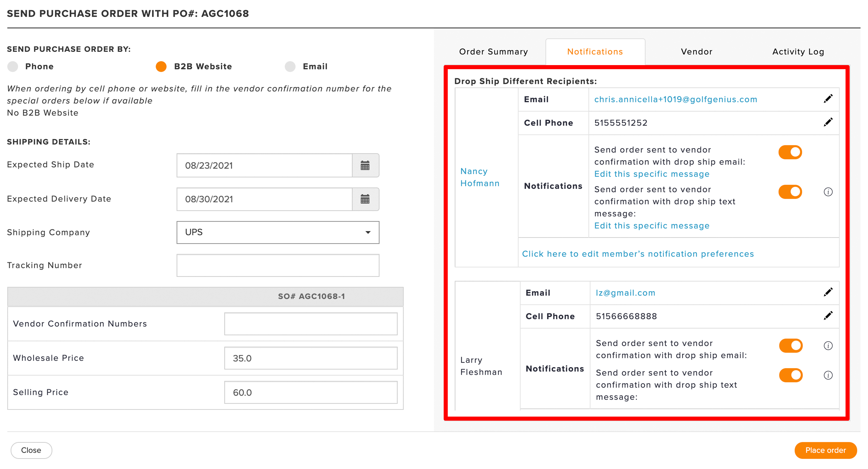Open calendar picker for Expected Delivery Date
This screenshot has height=469, width=868.
tap(365, 199)
